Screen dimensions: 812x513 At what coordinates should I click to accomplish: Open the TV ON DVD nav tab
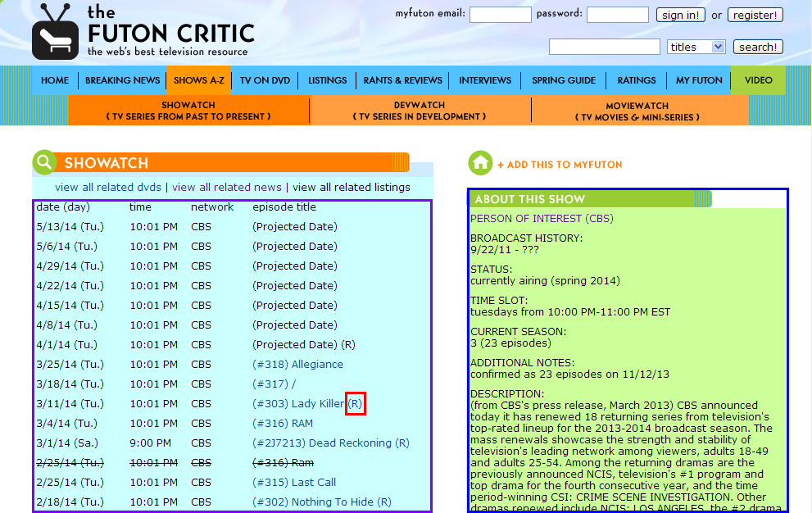265,80
